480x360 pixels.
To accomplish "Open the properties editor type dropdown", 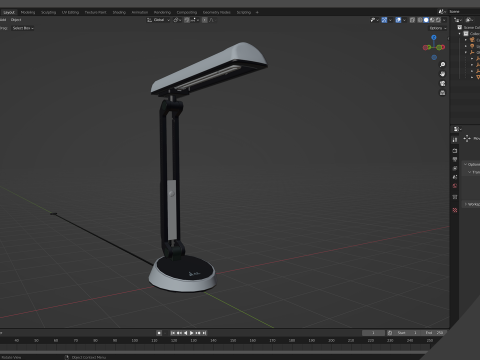I will coord(457,129).
